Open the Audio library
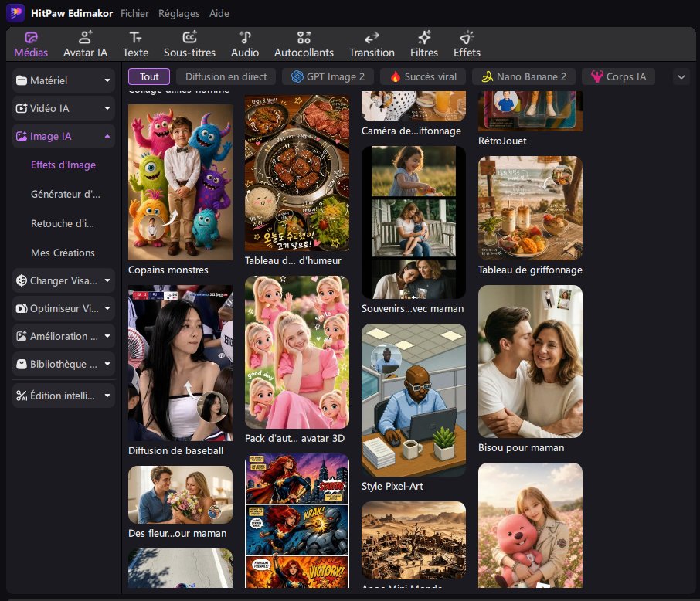Image resolution: width=700 pixels, height=601 pixels. [245, 45]
